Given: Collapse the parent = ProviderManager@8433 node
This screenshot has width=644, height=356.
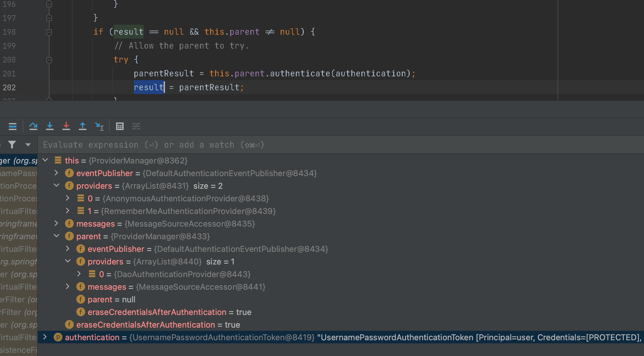Looking at the screenshot, I should (57, 236).
